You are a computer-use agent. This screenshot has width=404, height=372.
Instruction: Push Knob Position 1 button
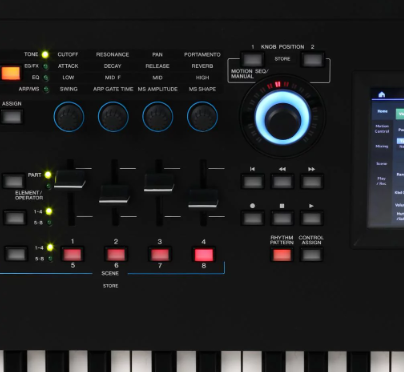point(253,60)
